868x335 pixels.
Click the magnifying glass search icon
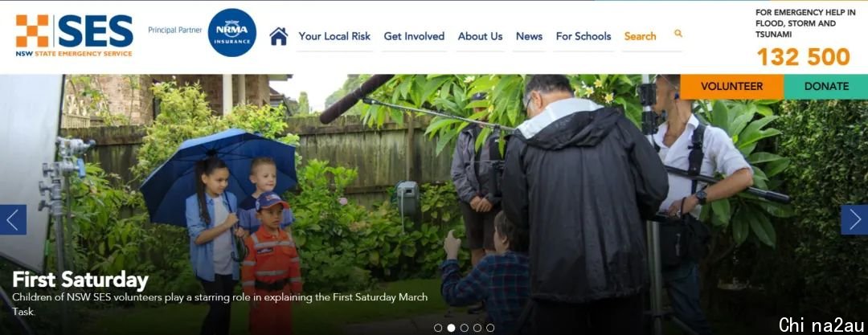tap(678, 33)
